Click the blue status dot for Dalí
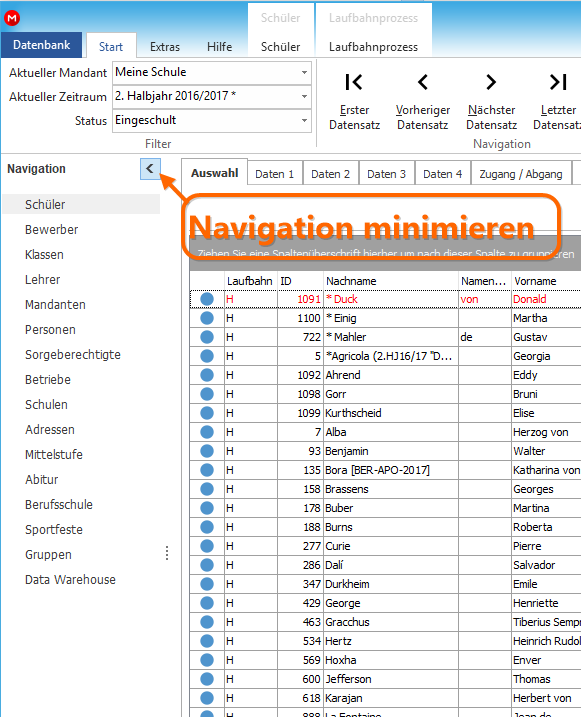Screen dimensions: 581x717 coord(207,565)
